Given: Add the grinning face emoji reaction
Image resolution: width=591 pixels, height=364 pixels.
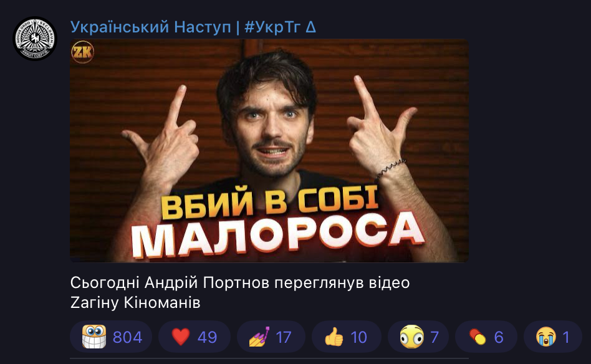Looking at the screenshot, I should [94, 337].
